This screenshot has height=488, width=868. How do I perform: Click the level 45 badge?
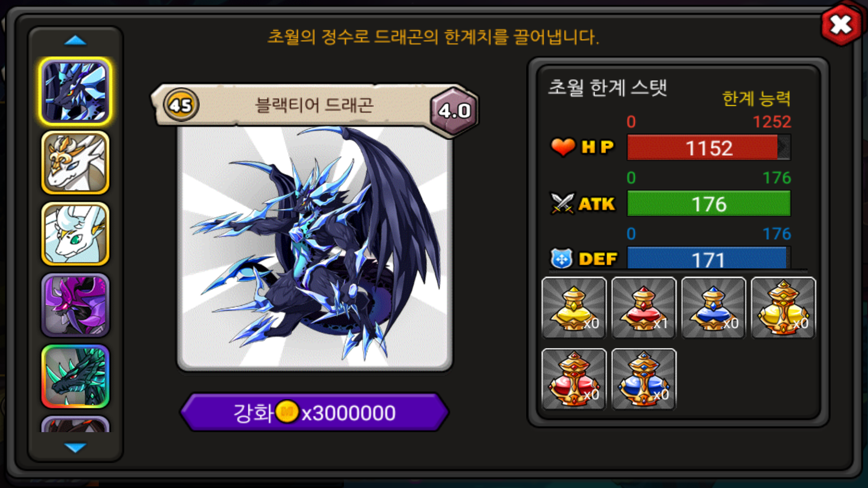coord(181,105)
